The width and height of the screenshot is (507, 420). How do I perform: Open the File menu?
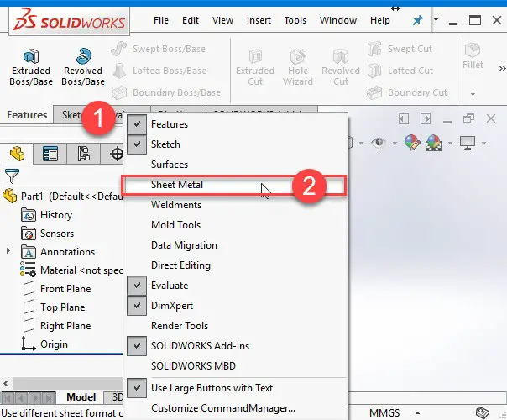(x=160, y=20)
